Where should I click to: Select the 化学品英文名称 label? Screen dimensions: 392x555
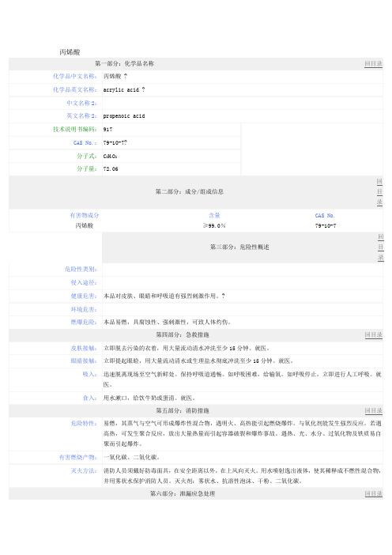(75, 89)
